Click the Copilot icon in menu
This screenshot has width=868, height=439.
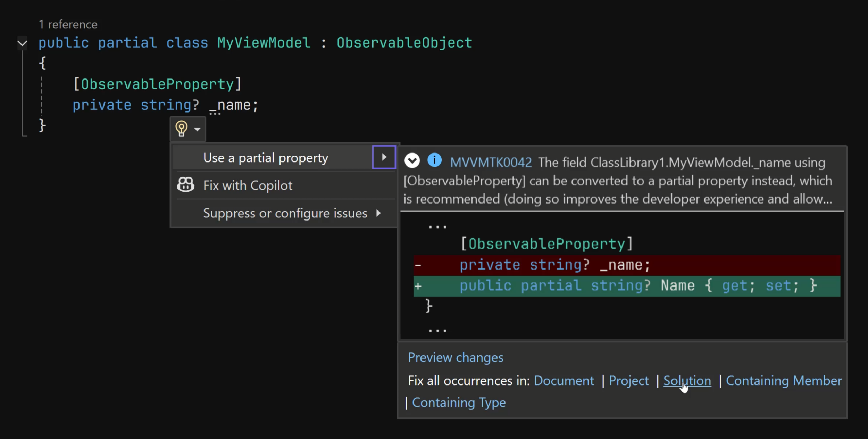tap(186, 185)
